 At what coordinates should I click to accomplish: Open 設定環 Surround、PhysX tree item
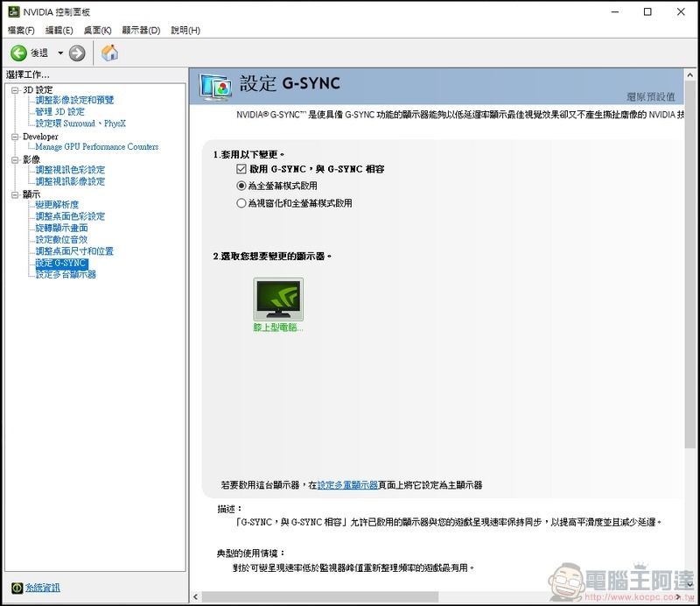80,123
